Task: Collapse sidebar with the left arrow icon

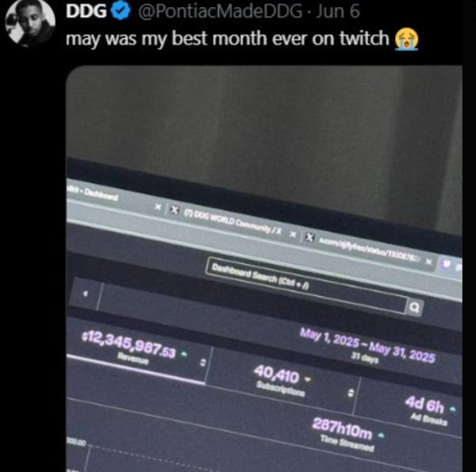Action: [86, 294]
